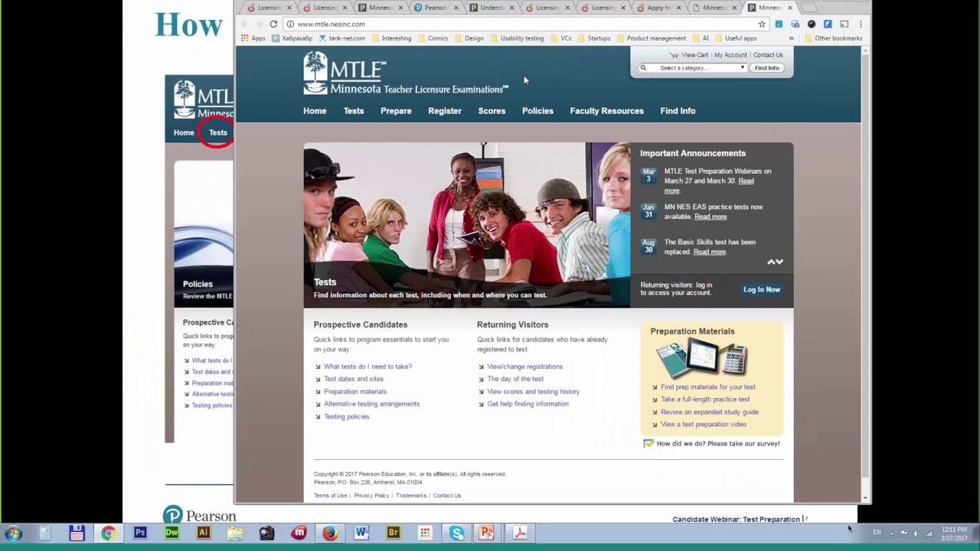Show next announcement with down arrow
980x551 pixels.
[x=779, y=262]
